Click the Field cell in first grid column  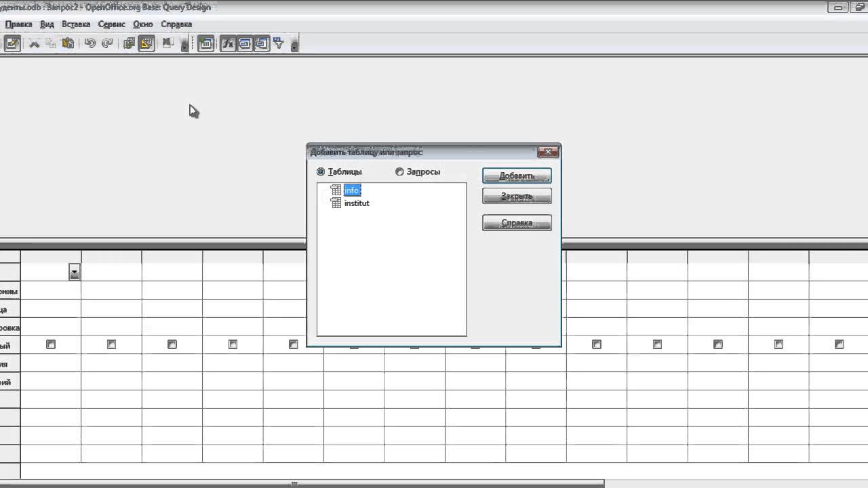pos(51,272)
